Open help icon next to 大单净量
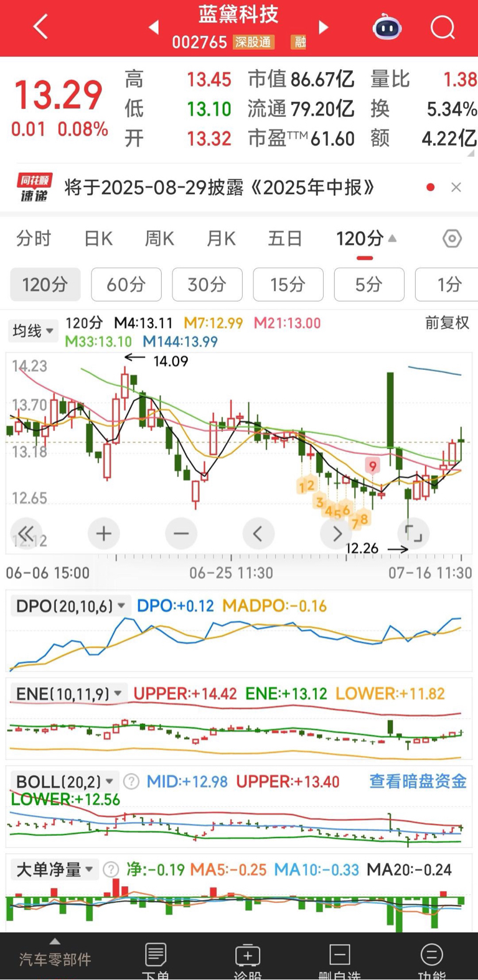Screen dimensions: 478x980 coord(111,869)
